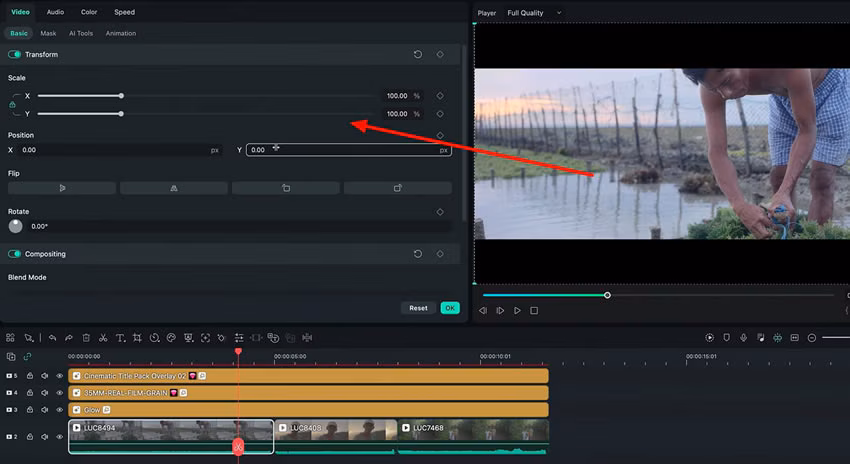Reset the Transform section with circular arrow

coord(418,54)
